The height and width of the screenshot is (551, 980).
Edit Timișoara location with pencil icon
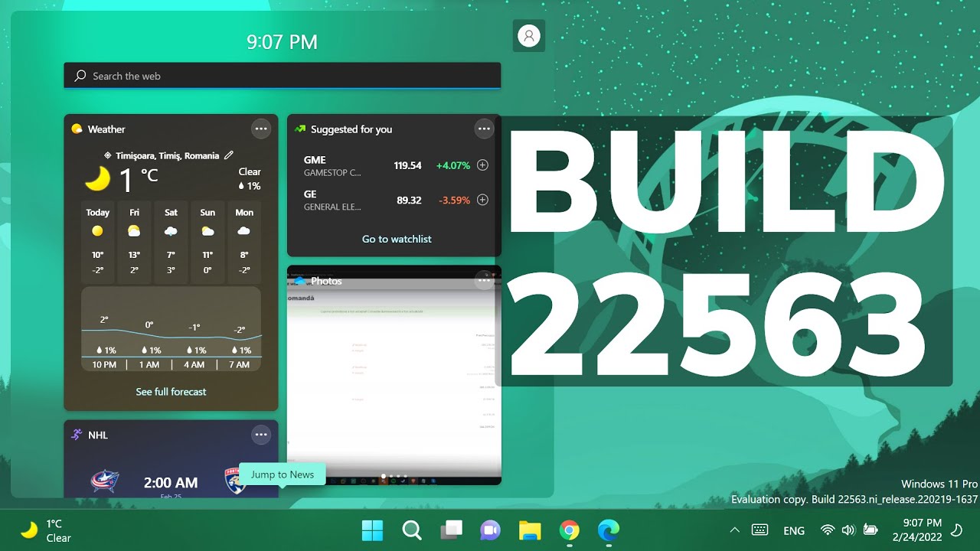(228, 155)
